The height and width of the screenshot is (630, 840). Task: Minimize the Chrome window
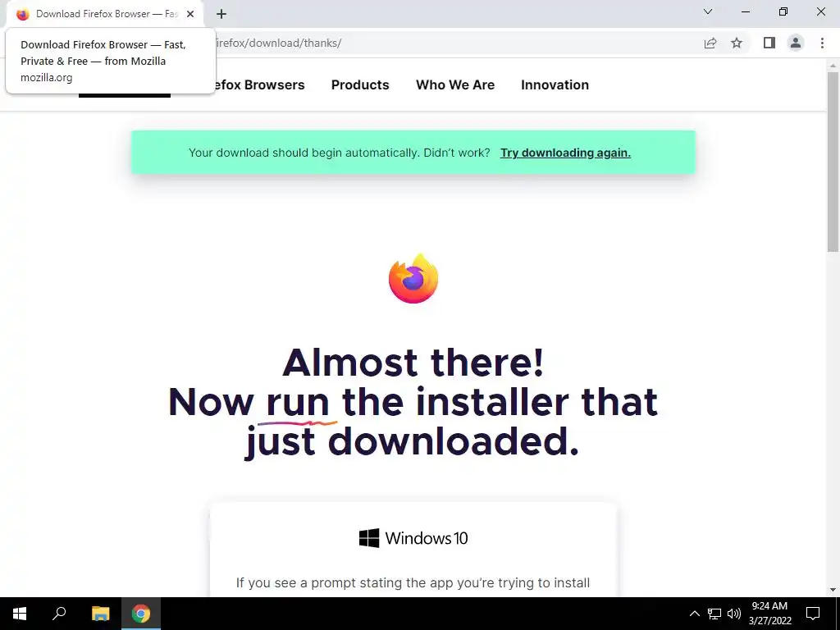[x=745, y=11]
